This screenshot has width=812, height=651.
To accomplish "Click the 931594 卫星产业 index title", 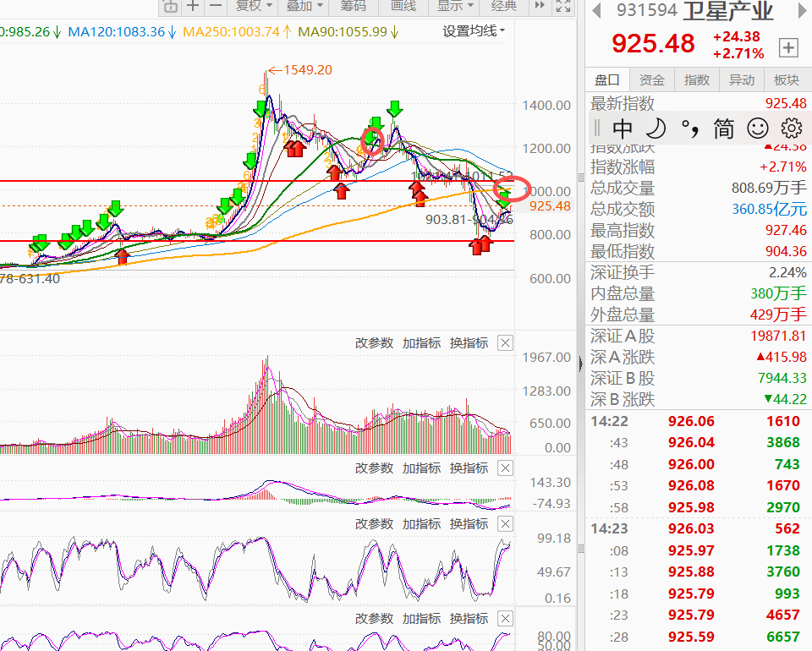I will 694,11.
